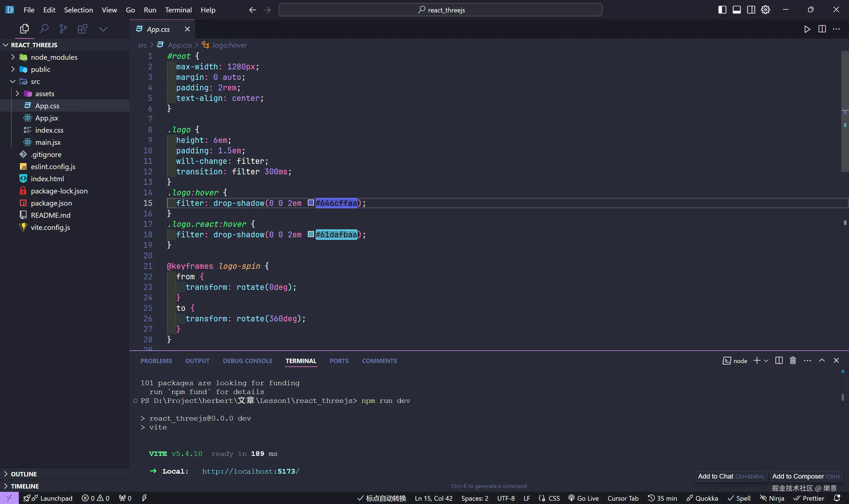The width and height of the screenshot is (849, 504).
Task: Switch to the PROBLEMS panel tab
Action: click(156, 361)
